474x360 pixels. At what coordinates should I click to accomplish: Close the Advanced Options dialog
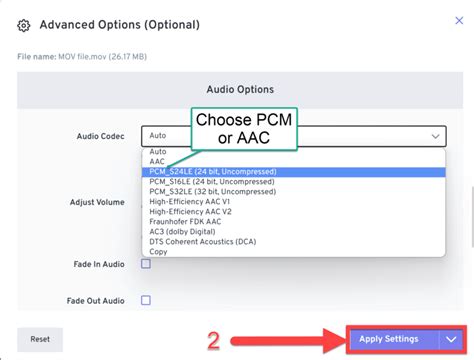click(x=459, y=20)
